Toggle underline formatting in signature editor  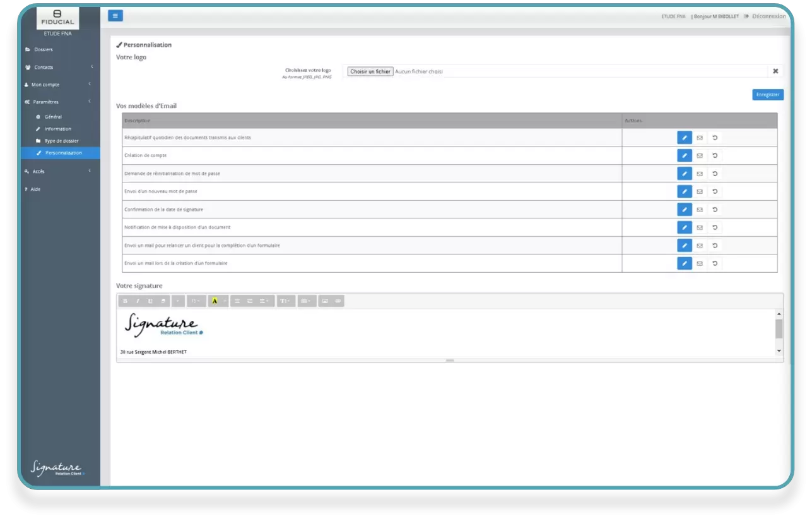pos(150,301)
